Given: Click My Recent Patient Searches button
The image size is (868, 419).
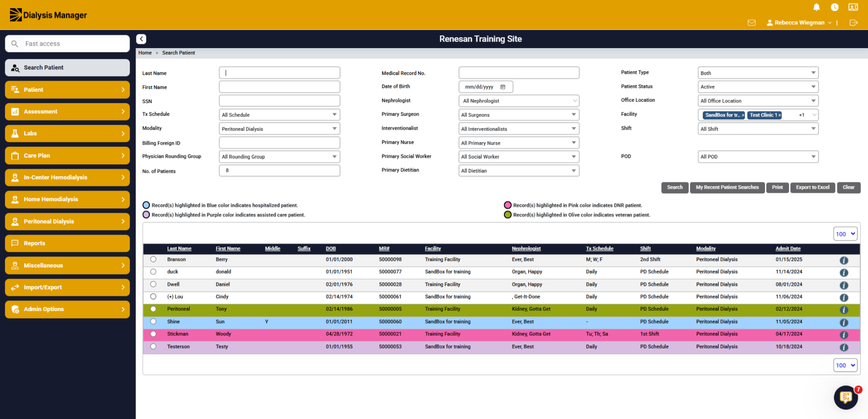Looking at the screenshot, I should [x=727, y=187].
